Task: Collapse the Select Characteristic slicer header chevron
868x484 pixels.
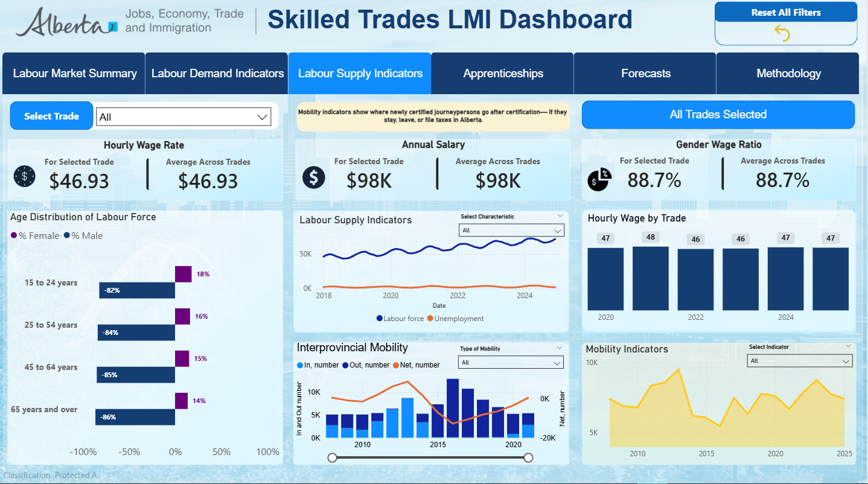Action: pyautogui.click(x=560, y=215)
